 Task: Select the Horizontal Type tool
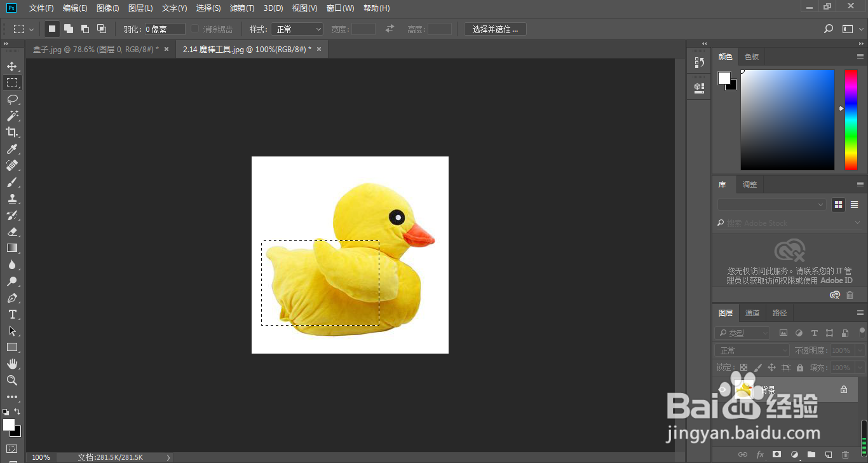coord(12,314)
